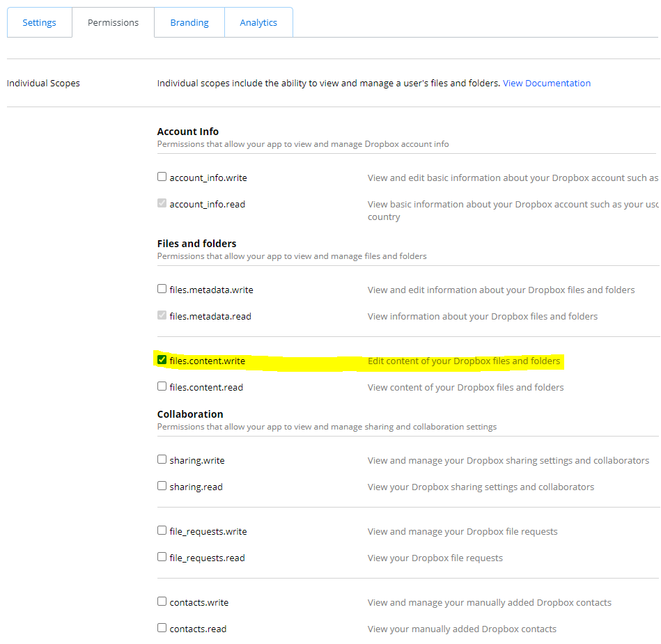Tick the sharing.write checkbox
The image size is (661, 644).
point(162,460)
